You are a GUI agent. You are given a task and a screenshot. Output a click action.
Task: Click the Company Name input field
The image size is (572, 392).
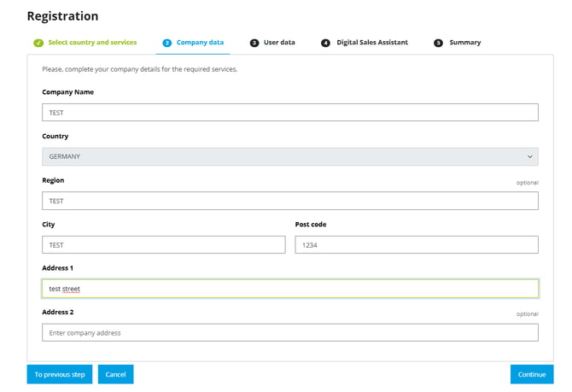click(x=290, y=113)
